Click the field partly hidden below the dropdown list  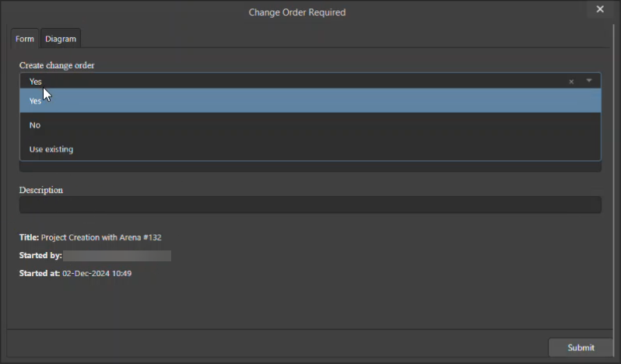coord(310,166)
